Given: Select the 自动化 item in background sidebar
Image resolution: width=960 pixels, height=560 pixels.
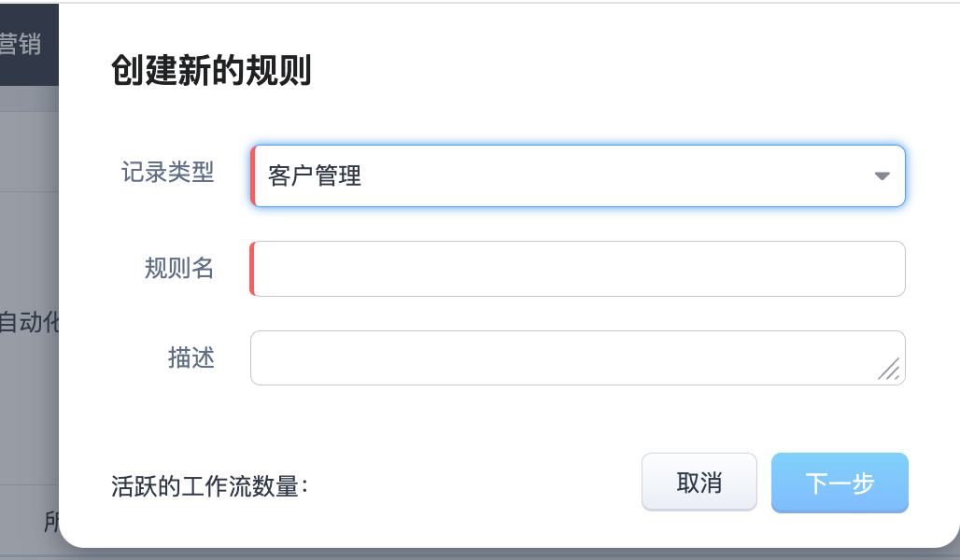Looking at the screenshot, I should (28, 323).
